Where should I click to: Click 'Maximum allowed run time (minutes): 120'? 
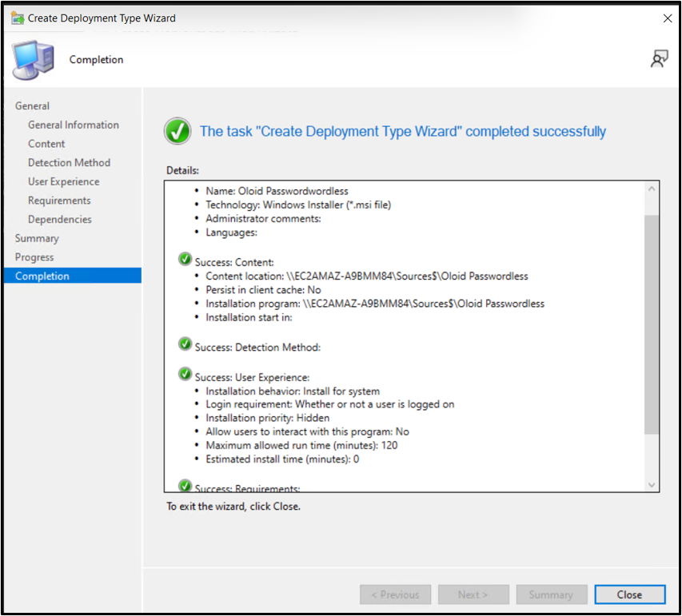tap(302, 445)
